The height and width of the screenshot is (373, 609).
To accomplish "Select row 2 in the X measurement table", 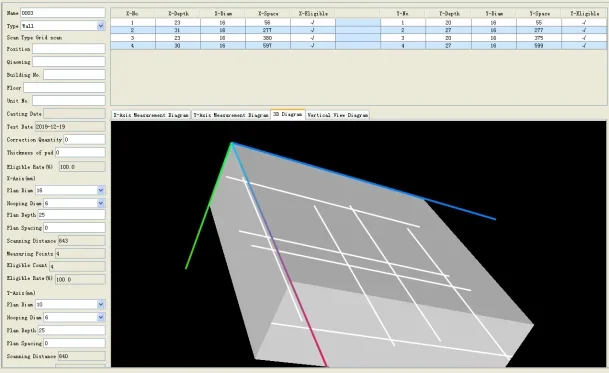I will click(223, 30).
